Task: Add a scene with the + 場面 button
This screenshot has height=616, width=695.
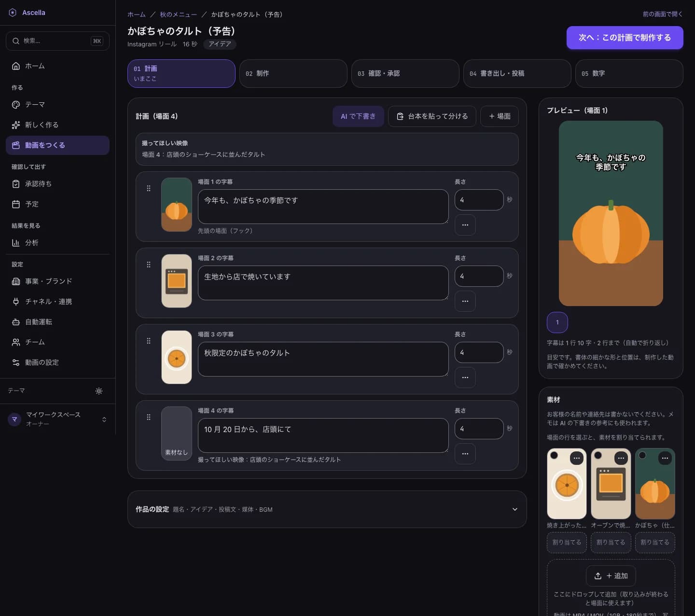Action: pos(500,116)
